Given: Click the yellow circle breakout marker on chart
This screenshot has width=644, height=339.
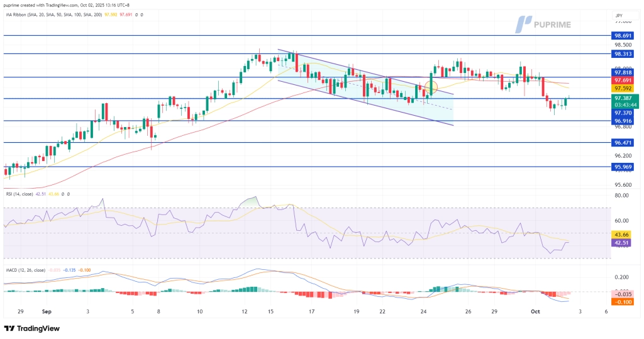Looking at the screenshot, I should click(x=431, y=86).
